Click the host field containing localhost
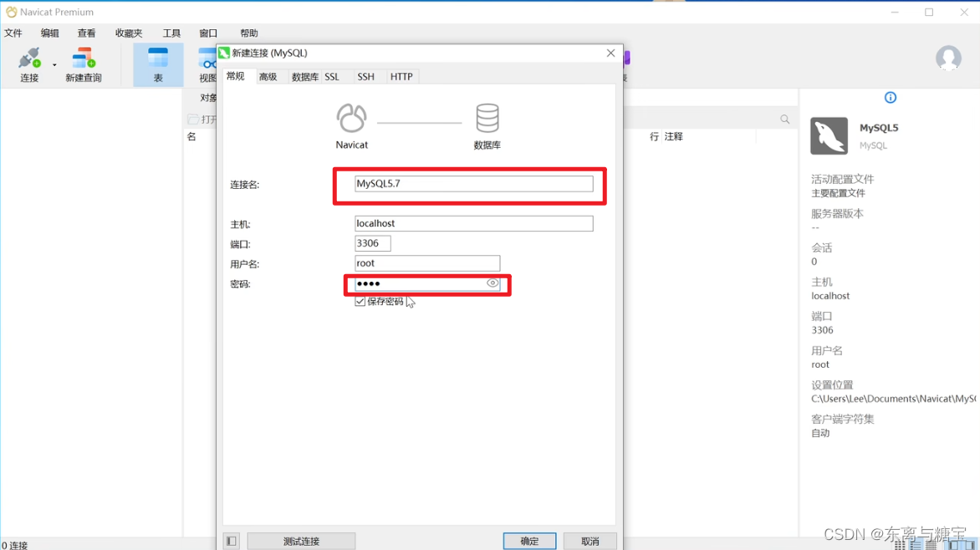Viewport: 980px width, 550px height. (474, 223)
